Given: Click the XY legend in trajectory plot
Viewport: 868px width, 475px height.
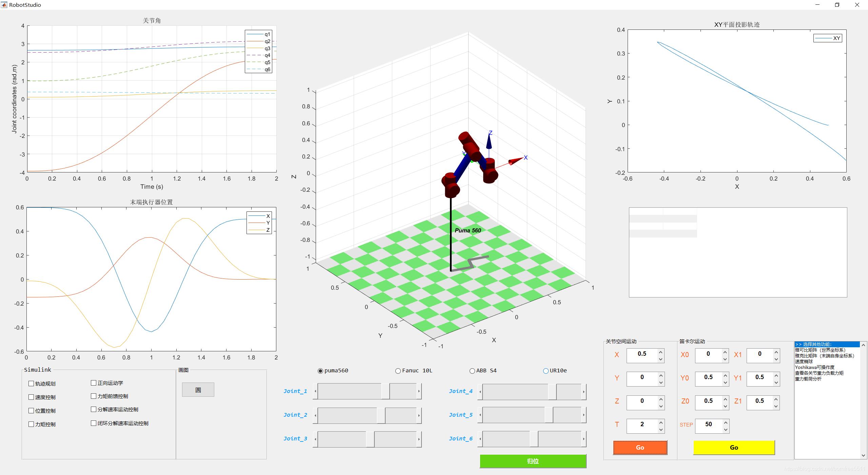Looking at the screenshot, I should (x=828, y=38).
